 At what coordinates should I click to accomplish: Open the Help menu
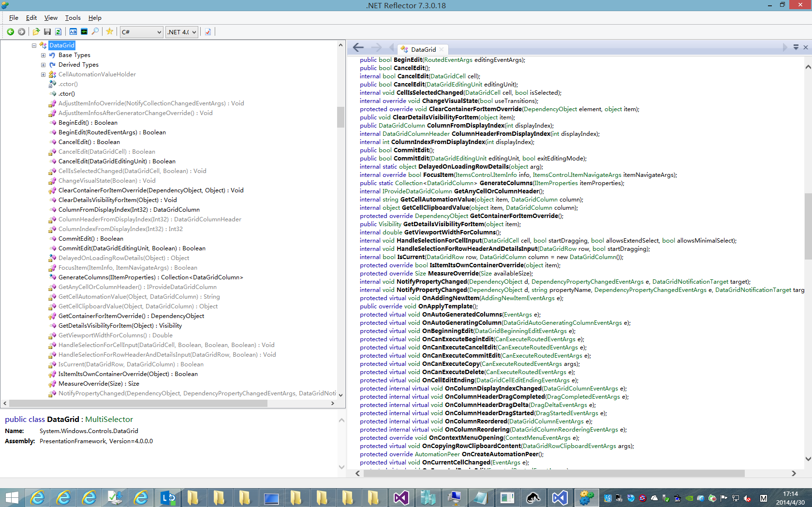[x=95, y=18]
